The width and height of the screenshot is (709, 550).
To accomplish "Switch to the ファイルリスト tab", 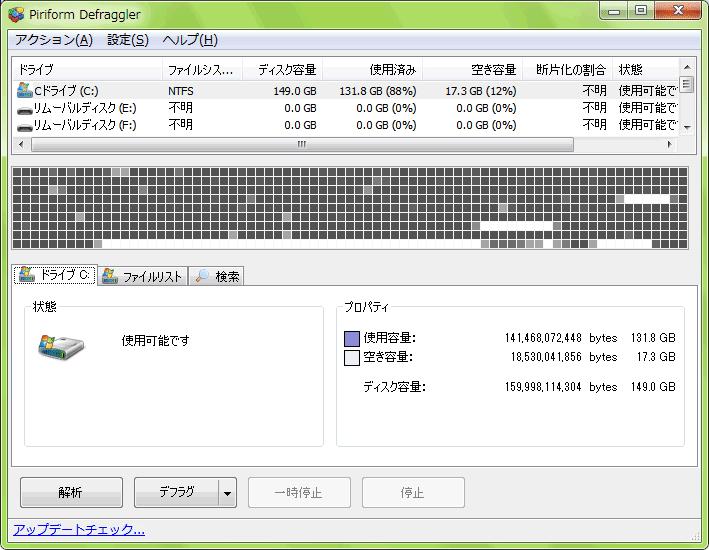I will [x=142, y=276].
